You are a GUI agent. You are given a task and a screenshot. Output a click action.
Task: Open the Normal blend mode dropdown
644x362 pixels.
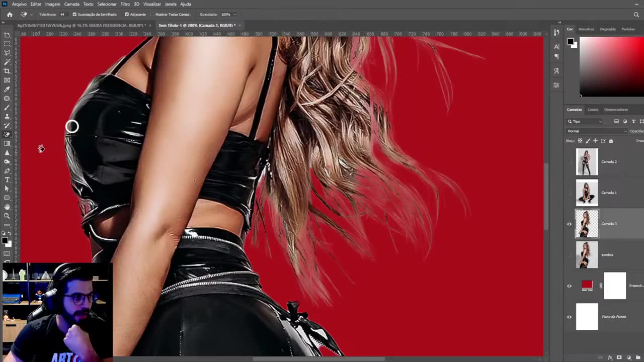pos(597,131)
